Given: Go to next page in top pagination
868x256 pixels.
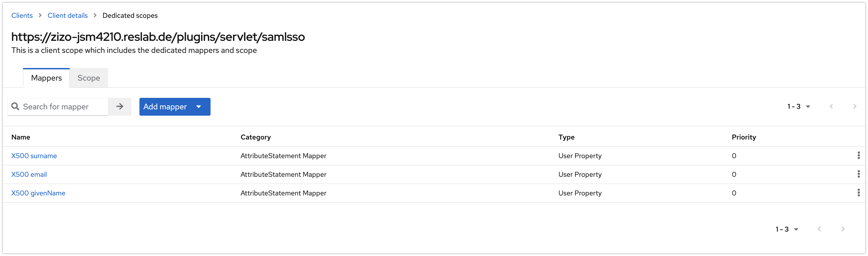Looking at the screenshot, I should pyautogui.click(x=855, y=107).
